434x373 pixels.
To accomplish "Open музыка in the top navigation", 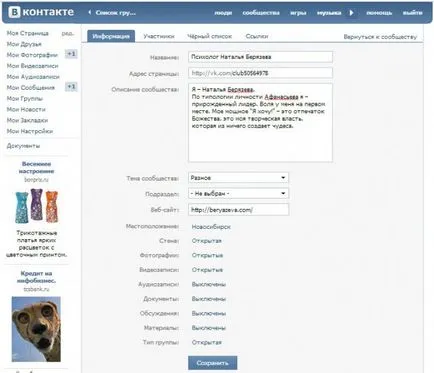I will 329,13.
